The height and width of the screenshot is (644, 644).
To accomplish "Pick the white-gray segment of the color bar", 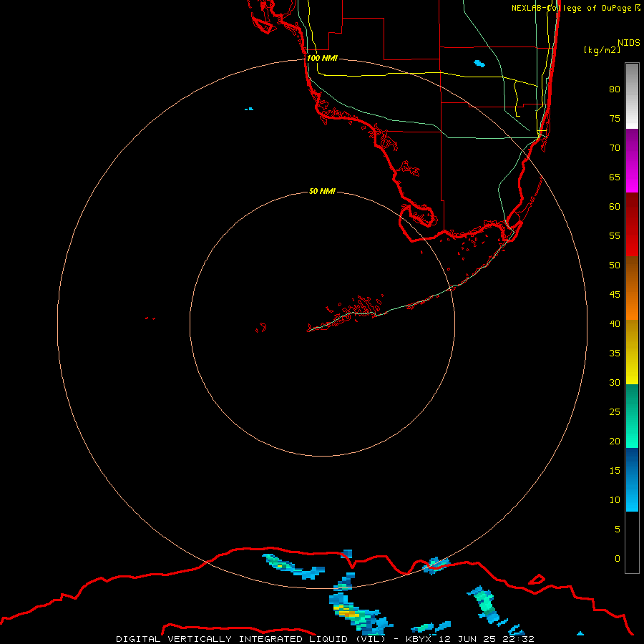I will (x=632, y=96).
